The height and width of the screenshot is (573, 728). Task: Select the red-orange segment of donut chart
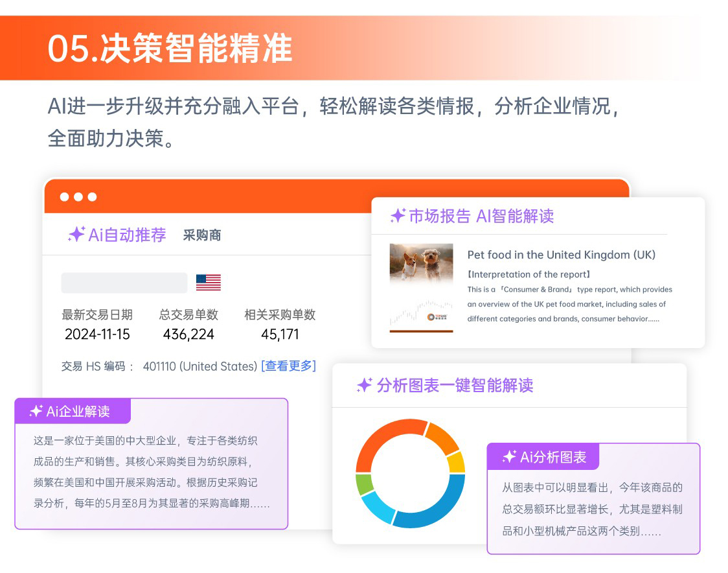coord(382,442)
